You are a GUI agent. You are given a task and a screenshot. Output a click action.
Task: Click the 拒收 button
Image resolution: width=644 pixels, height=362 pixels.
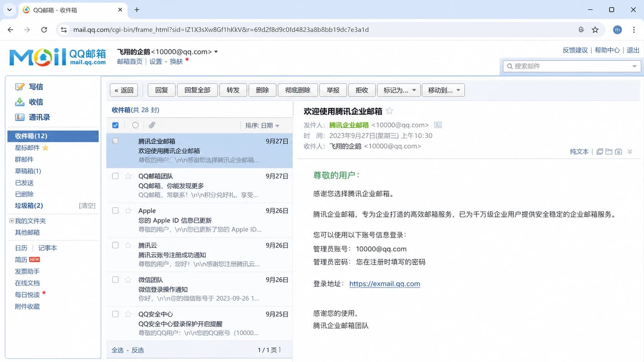(x=362, y=90)
